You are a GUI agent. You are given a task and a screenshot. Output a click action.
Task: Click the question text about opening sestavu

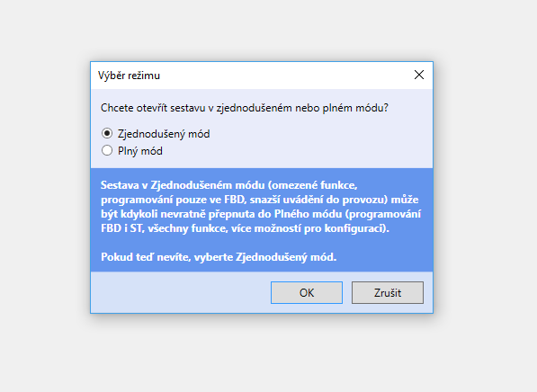(x=244, y=108)
